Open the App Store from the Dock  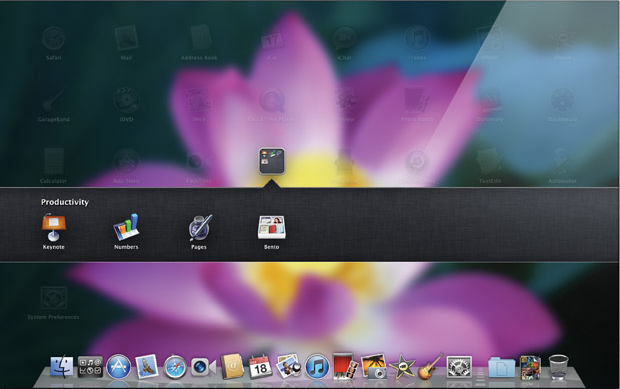click(119, 367)
